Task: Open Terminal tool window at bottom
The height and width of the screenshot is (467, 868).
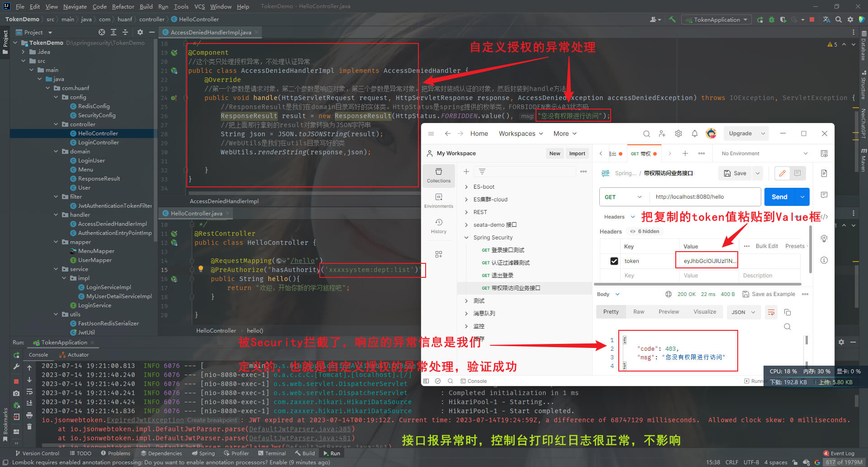Action: click(271, 453)
